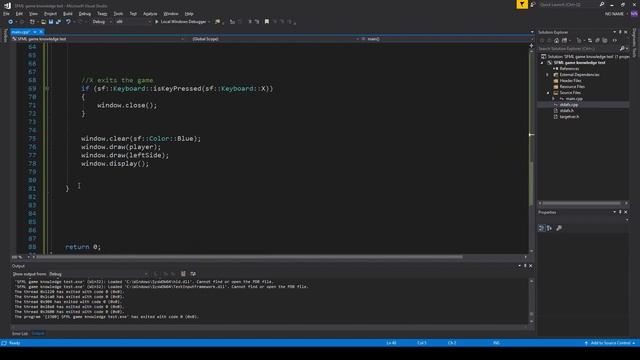Collapse the SFML game knowledge test project node

tap(542, 63)
